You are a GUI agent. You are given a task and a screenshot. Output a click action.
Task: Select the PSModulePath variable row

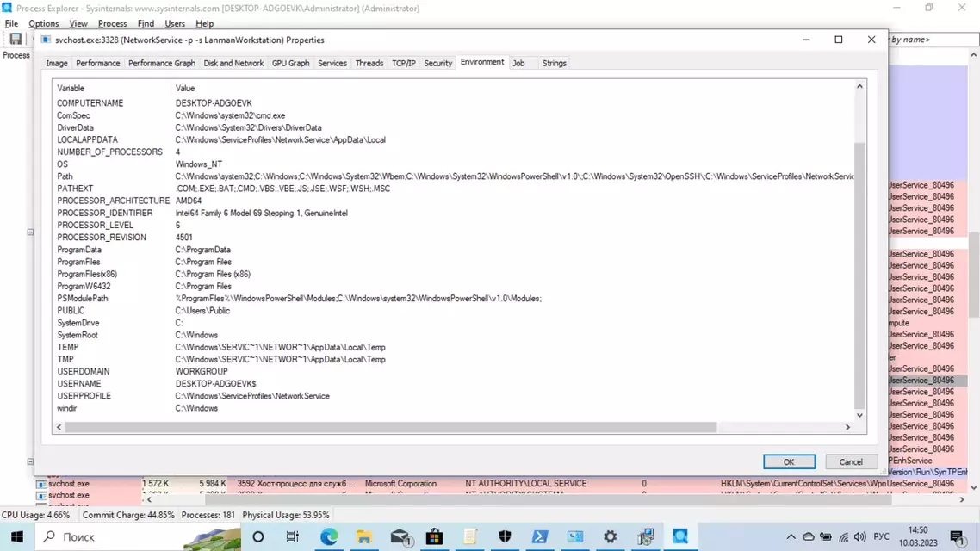click(x=455, y=299)
